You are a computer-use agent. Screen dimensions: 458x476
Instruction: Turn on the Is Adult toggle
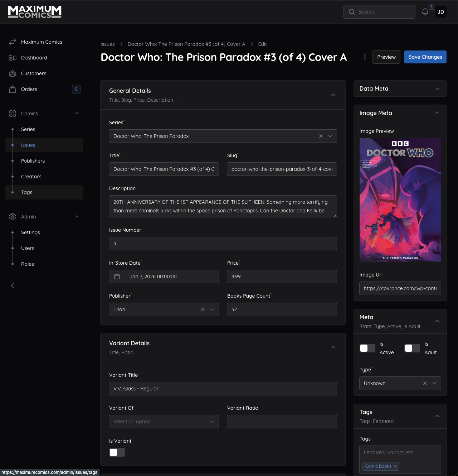click(412, 348)
